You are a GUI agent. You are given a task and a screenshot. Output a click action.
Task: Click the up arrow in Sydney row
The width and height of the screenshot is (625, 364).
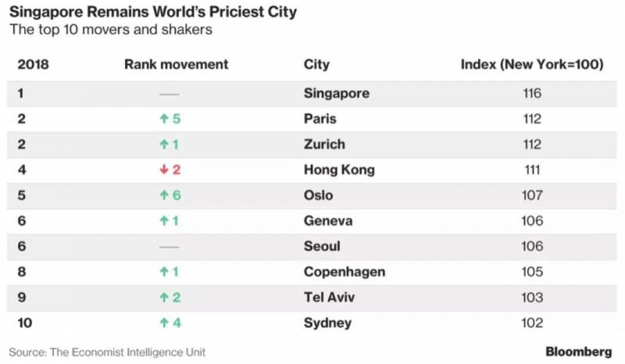[x=164, y=323]
